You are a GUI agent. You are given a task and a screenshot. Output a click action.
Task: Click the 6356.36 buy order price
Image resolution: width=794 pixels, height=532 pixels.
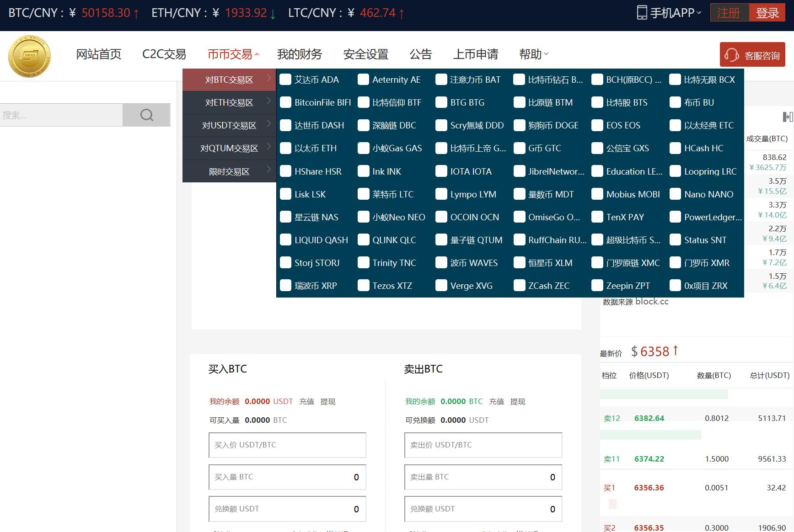click(x=649, y=488)
